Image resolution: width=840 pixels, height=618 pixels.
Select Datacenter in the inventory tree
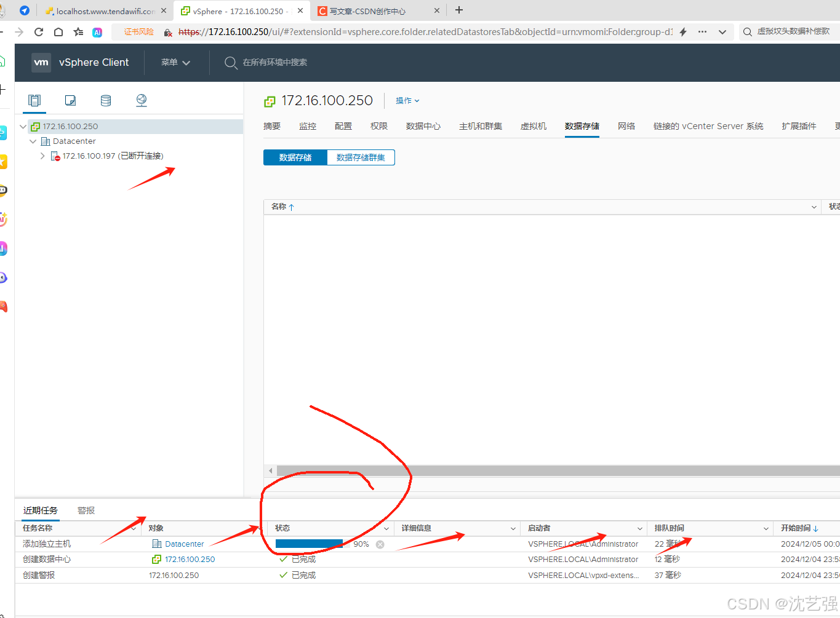[74, 141]
